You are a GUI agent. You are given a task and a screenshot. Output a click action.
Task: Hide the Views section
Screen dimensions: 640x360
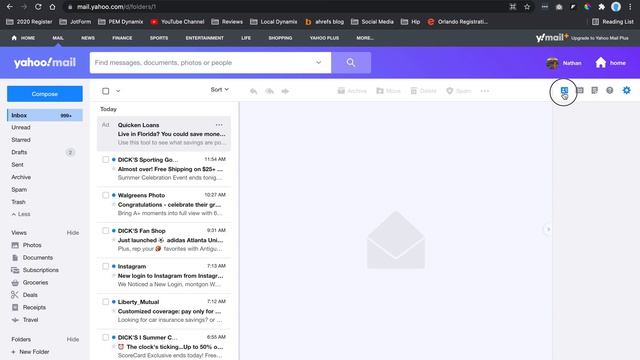pos(73,233)
